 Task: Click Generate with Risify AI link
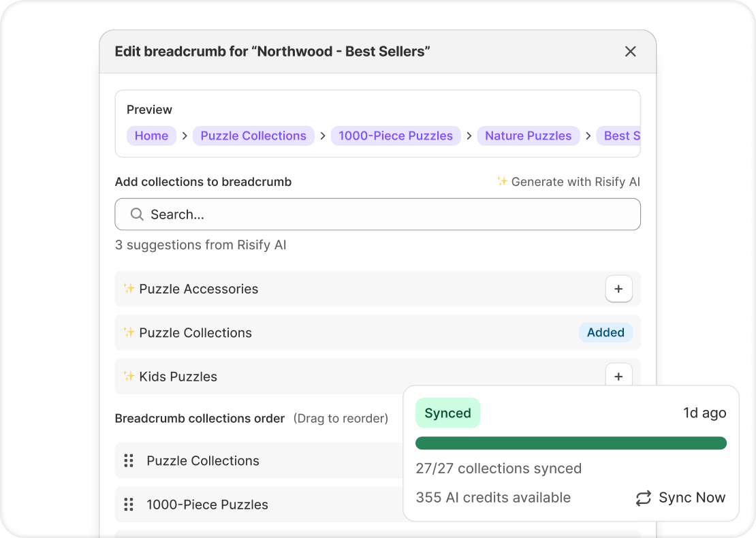point(576,182)
